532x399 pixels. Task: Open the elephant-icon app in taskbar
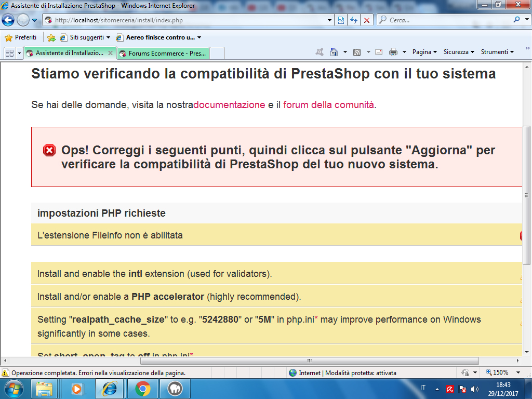click(175, 389)
